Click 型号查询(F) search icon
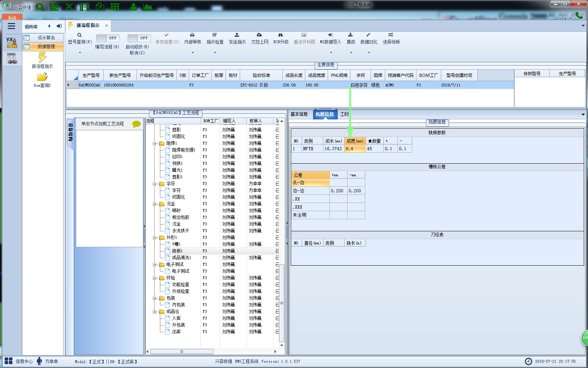 [79, 35]
